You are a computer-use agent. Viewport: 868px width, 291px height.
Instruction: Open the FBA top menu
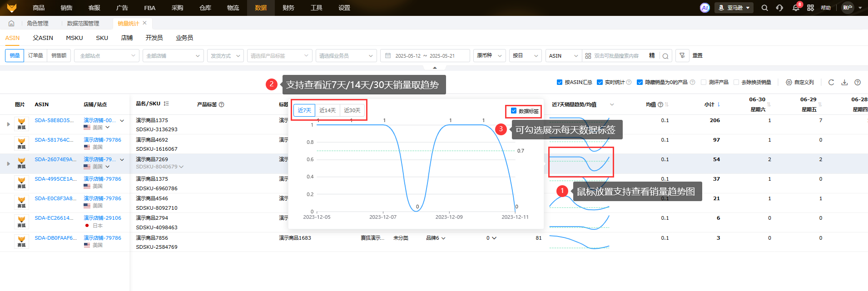(x=150, y=8)
